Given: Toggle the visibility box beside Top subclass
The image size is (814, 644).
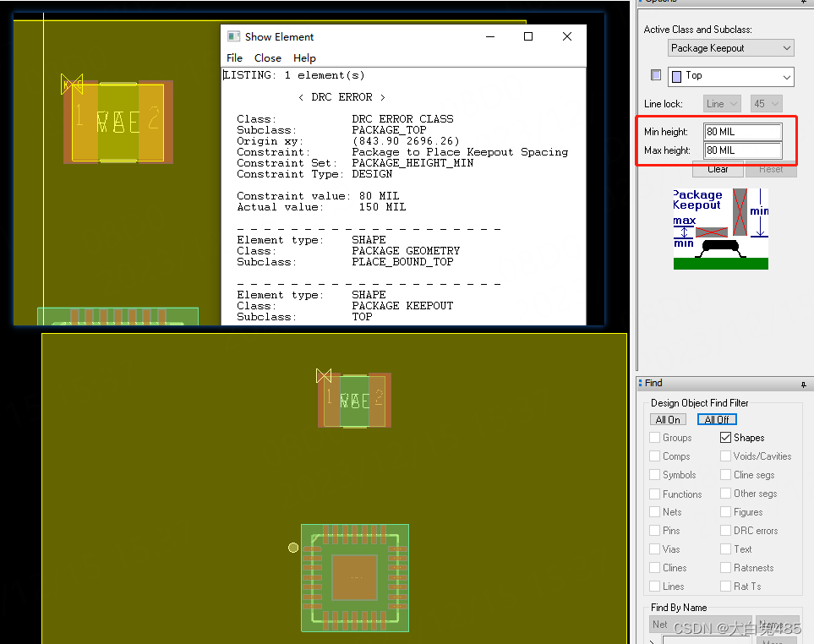Looking at the screenshot, I should tap(655, 74).
